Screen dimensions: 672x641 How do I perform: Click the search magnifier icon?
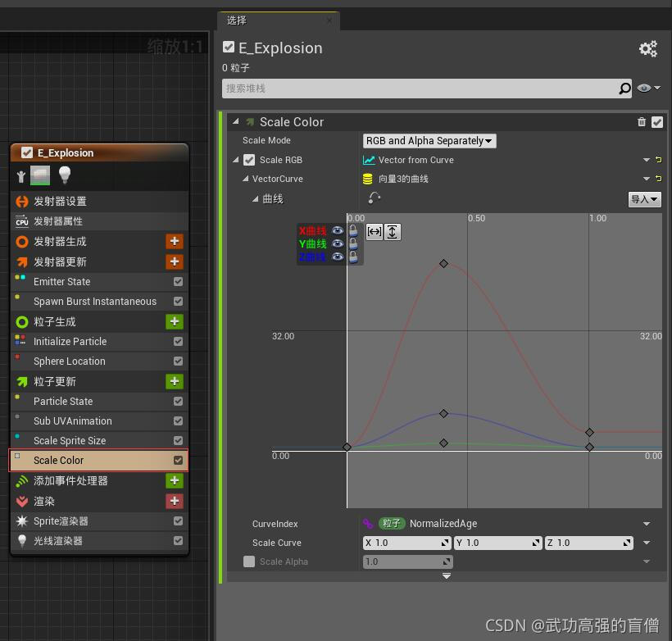pyautogui.click(x=624, y=89)
